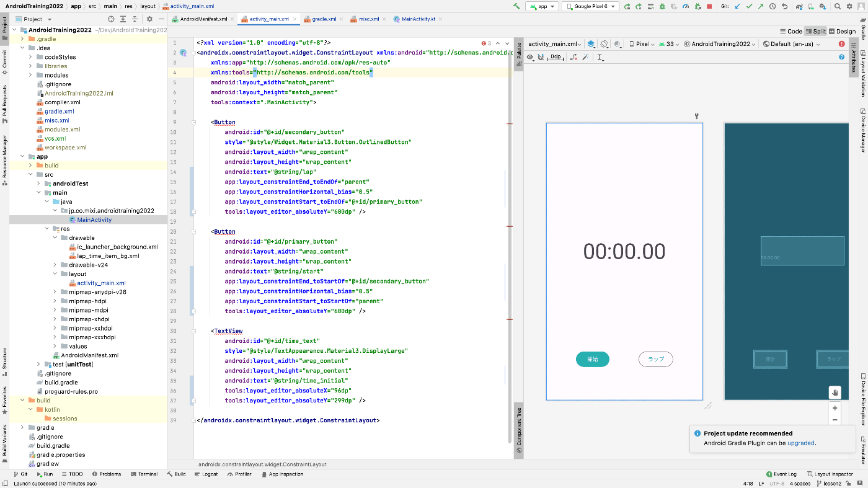Toggle autoconnect magnet in design toolbar

point(541,57)
